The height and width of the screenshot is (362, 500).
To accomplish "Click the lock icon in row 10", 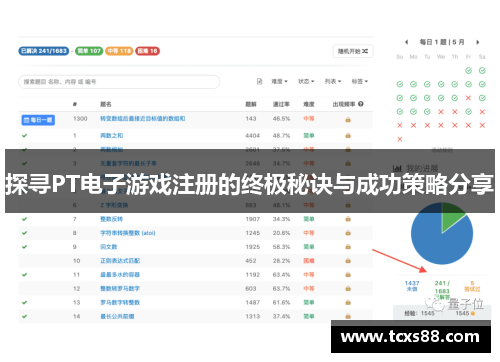I will pyautogui.click(x=348, y=261).
